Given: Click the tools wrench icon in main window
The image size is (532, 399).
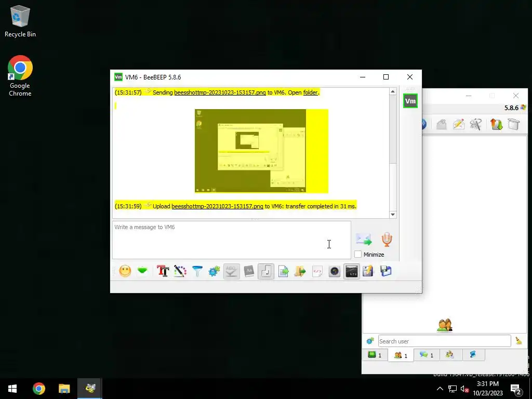Looking at the screenshot, I should click(476, 124).
